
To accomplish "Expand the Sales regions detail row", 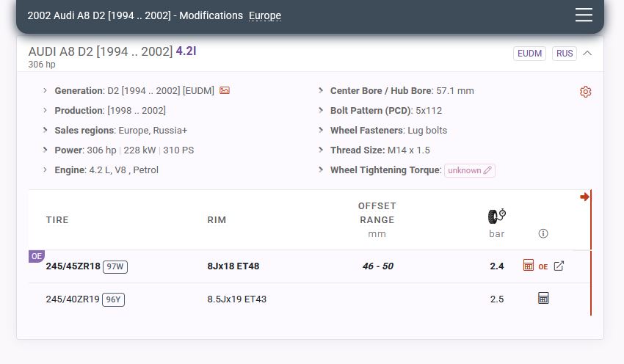I will coord(45,130).
